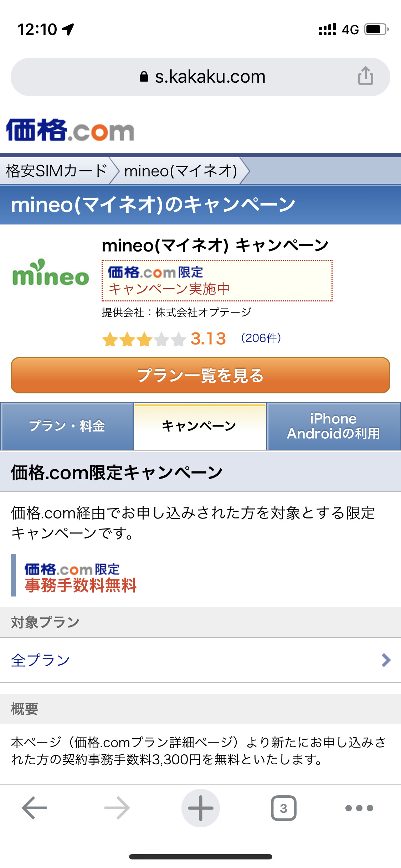The image size is (401, 868).
Task: Switch to the iPhone Androidの利用 tab
Action: coord(334,426)
